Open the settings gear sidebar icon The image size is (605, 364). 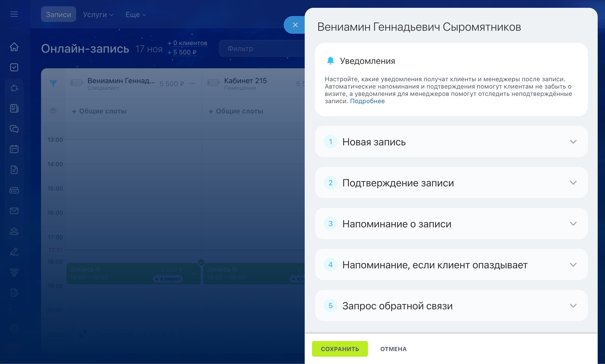[14, 328]
